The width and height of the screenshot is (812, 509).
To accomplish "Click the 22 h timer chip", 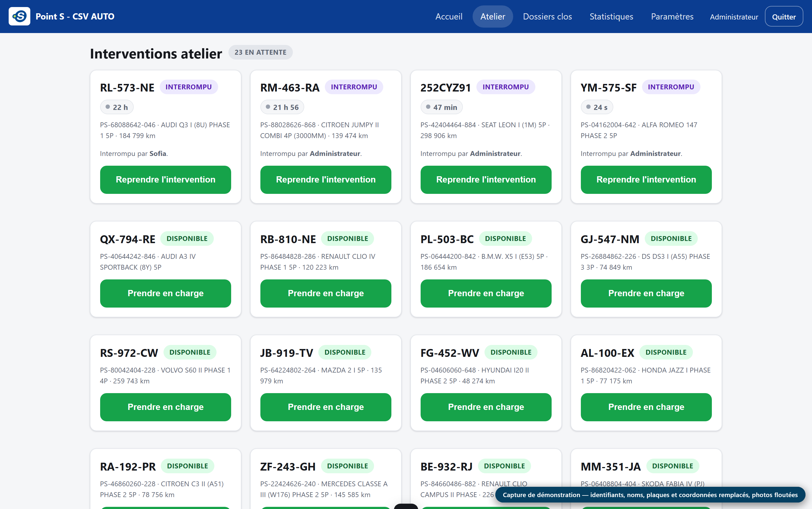I will (x=116, y=107).
